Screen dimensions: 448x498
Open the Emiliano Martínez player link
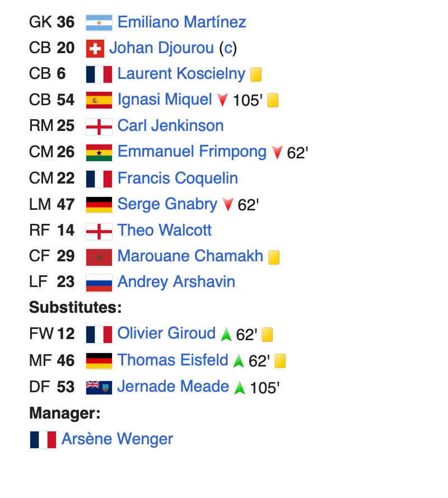click(181, 22)
